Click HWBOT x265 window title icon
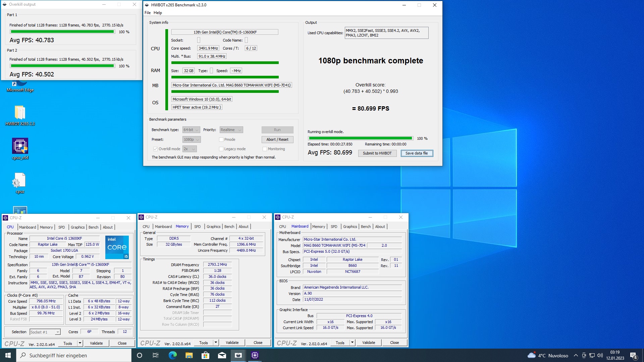 pyautogui.click(x=147, y=5)
